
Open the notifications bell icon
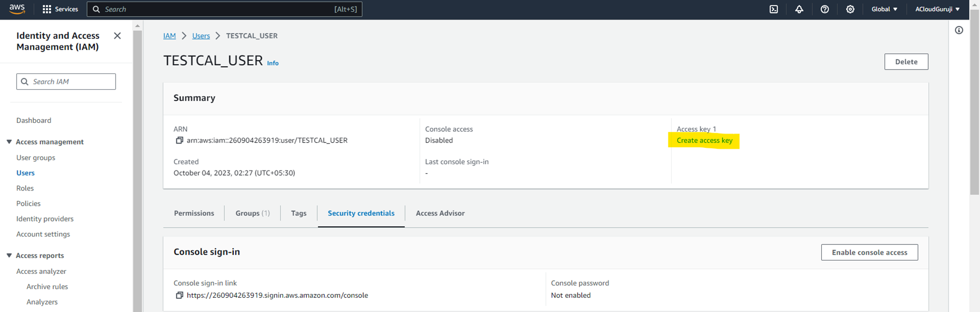tap(799, 9)
